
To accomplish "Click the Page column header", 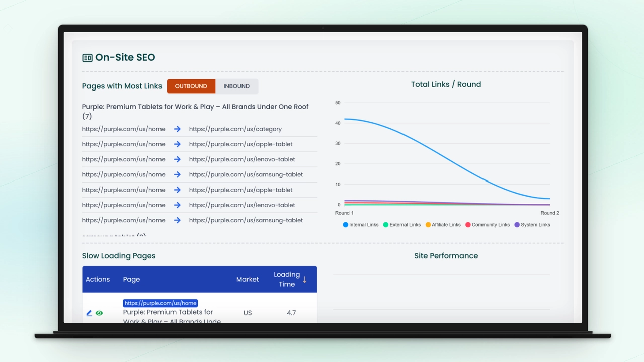I will point(131,279).
